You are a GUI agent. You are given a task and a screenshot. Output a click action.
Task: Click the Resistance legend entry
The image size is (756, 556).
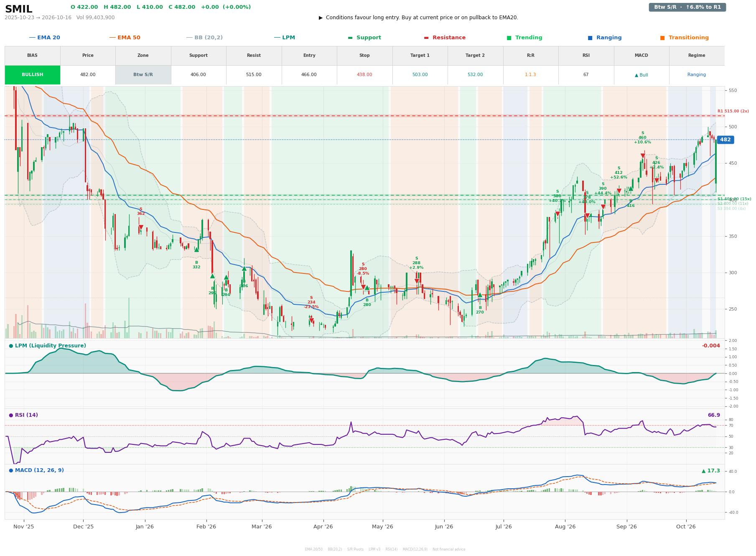point(445,38)
